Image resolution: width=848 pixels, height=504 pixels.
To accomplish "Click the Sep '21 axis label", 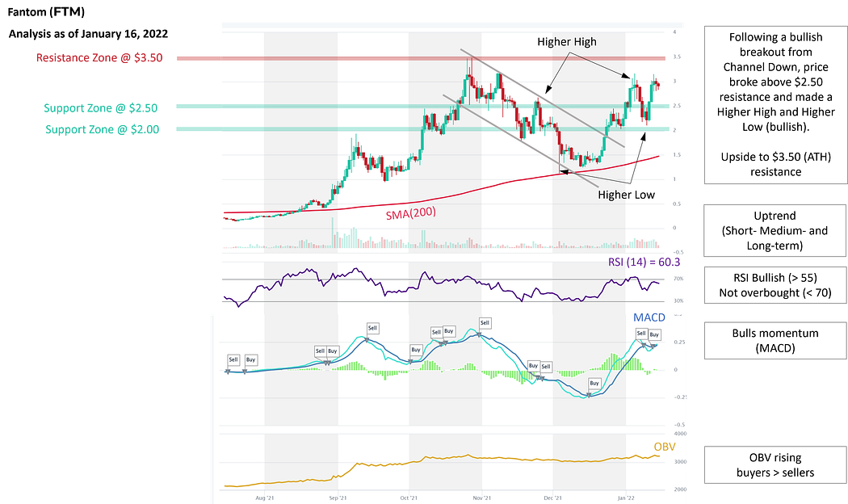I will (x=338, y=498).
